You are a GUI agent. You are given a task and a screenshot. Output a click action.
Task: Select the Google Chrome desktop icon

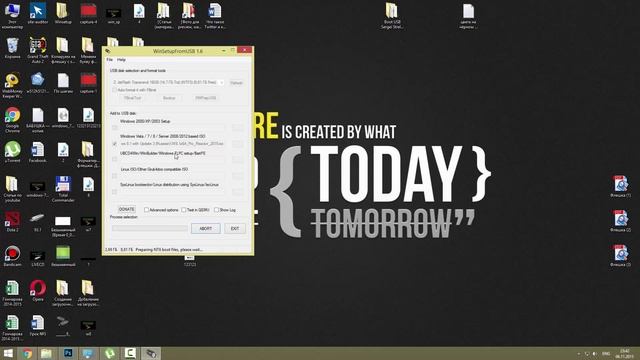point(12,120)
